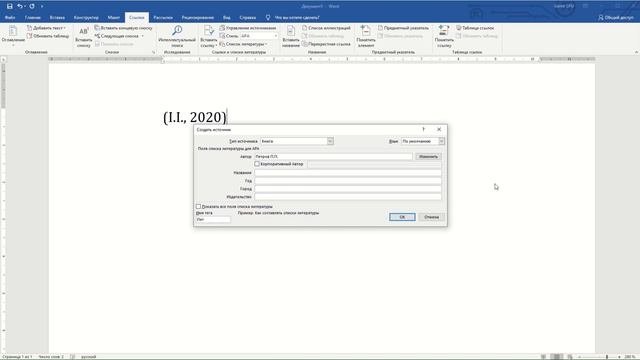Click the Имя тега field
Screen dimensions: 640x360
(x=213, y=220)
